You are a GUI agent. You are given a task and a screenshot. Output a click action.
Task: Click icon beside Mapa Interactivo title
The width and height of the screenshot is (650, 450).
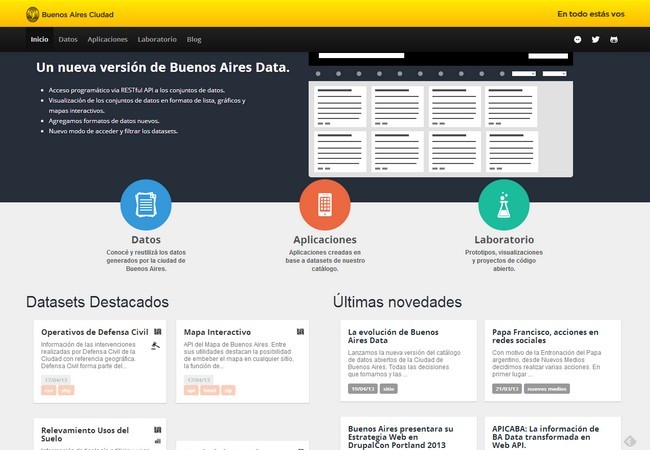(301, 332)
